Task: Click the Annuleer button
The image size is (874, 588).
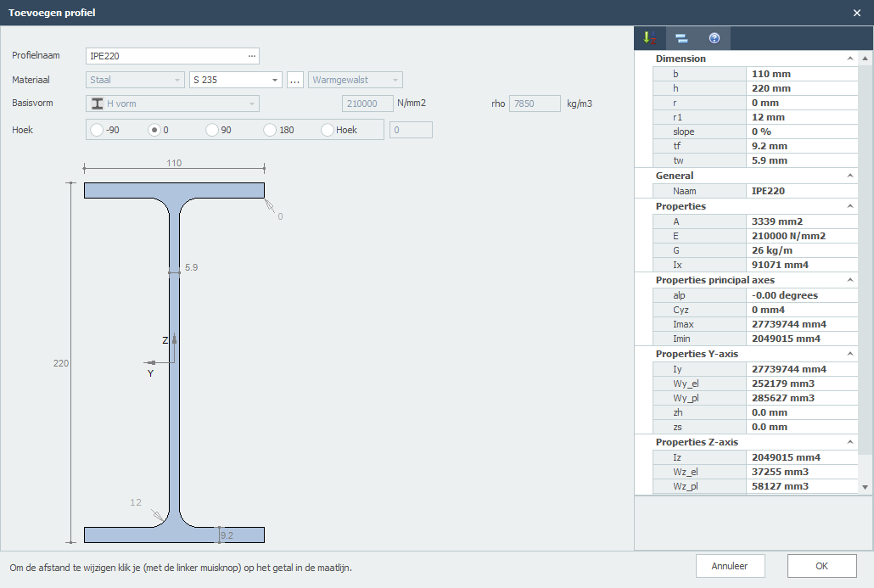Action: (731, 566)
